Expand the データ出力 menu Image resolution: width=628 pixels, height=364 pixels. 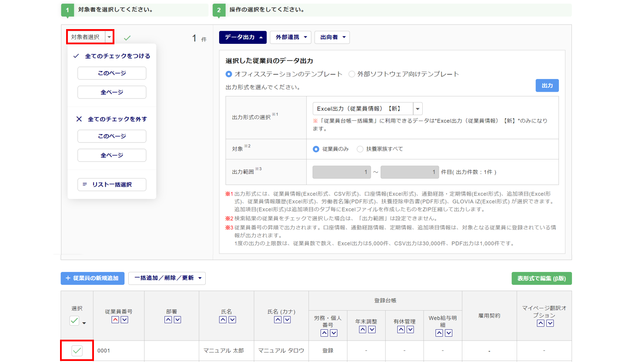coord(242,37)
